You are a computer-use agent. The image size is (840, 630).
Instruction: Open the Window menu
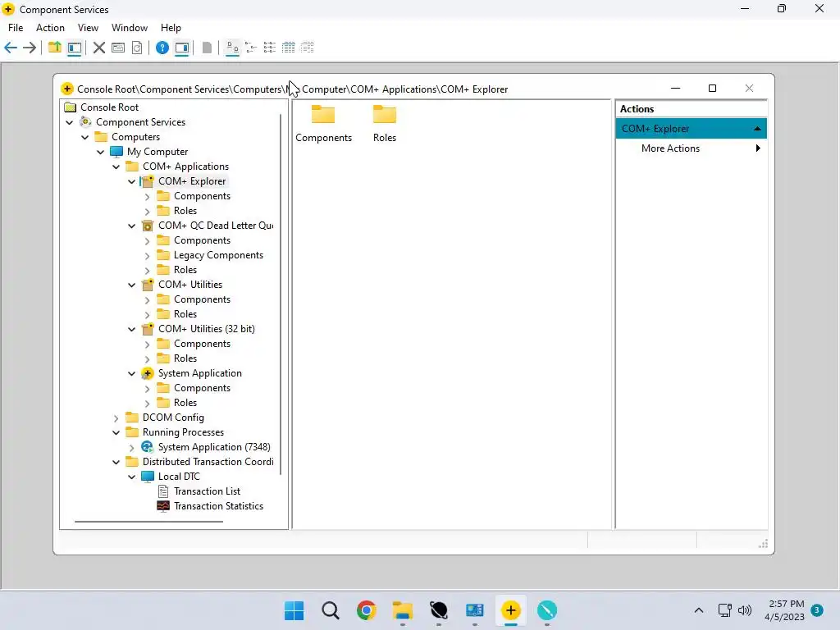click(130, 28)
